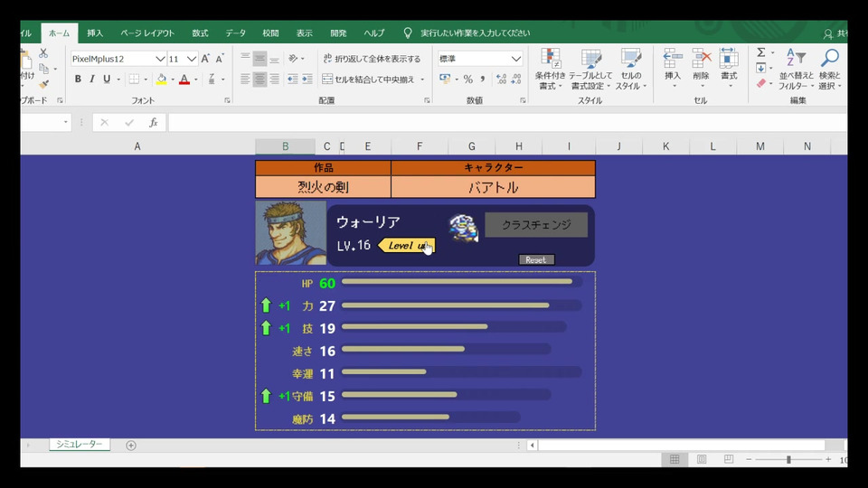Open the font size 11 dropdown

(x=192, y=59)
